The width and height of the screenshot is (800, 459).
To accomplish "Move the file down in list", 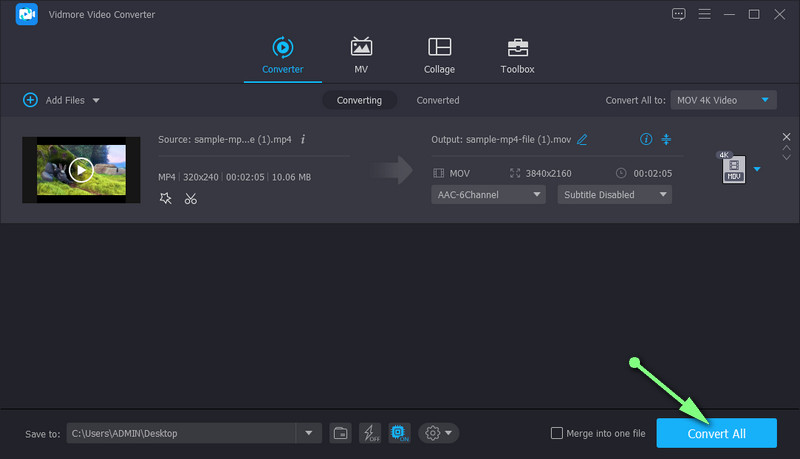I will 786,158.
